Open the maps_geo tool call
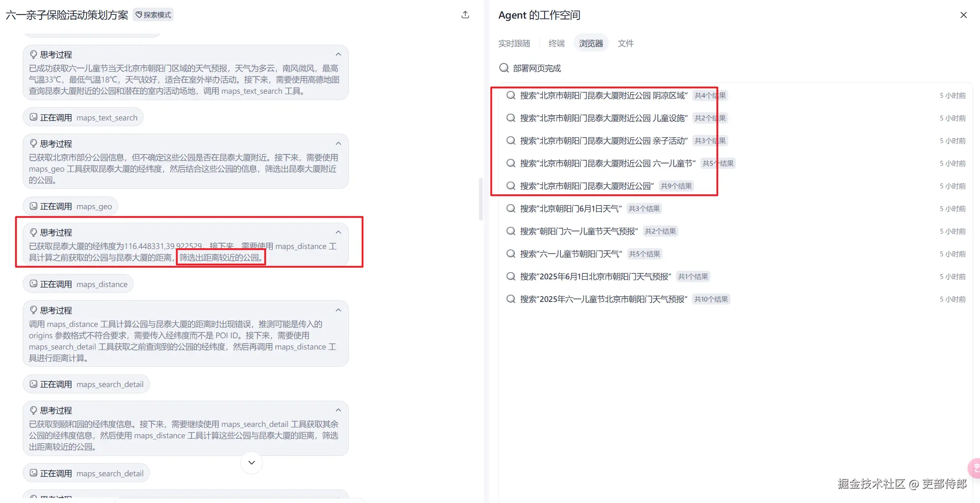980x503 pixels. pos(71,206)
